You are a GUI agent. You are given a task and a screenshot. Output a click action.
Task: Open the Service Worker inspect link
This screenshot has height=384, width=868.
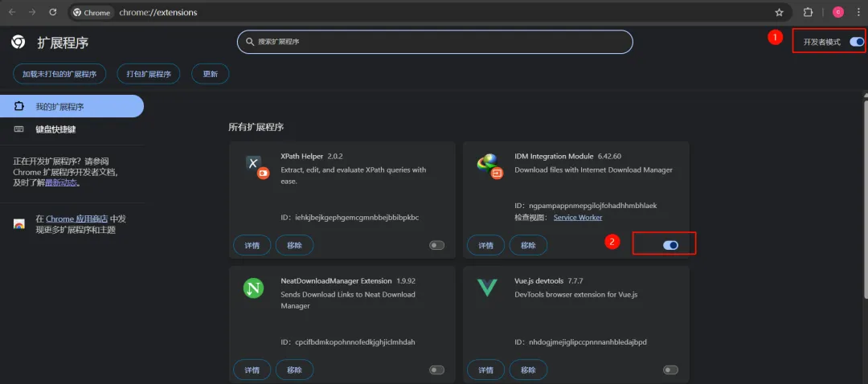click(578, 218)
